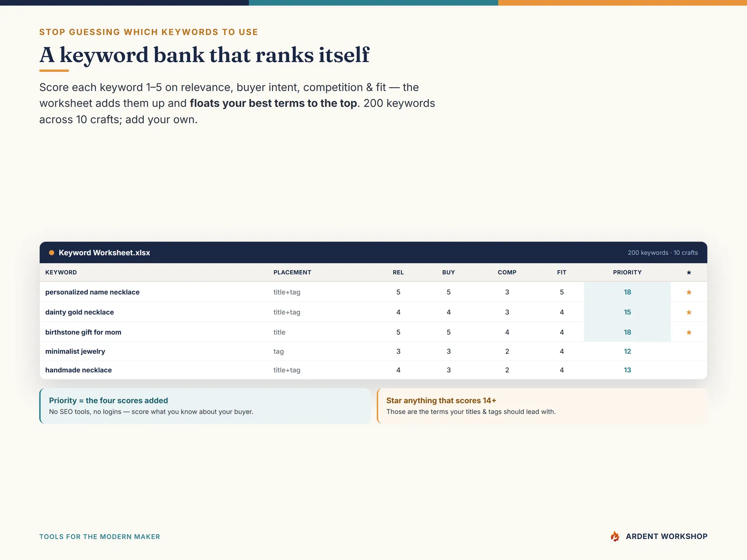Viewport: 747px width, 560px height.
Task: Click 'STOP GUESSING WHICH KEYWORDS TO USE' tagline
Action: pos(148,32)
